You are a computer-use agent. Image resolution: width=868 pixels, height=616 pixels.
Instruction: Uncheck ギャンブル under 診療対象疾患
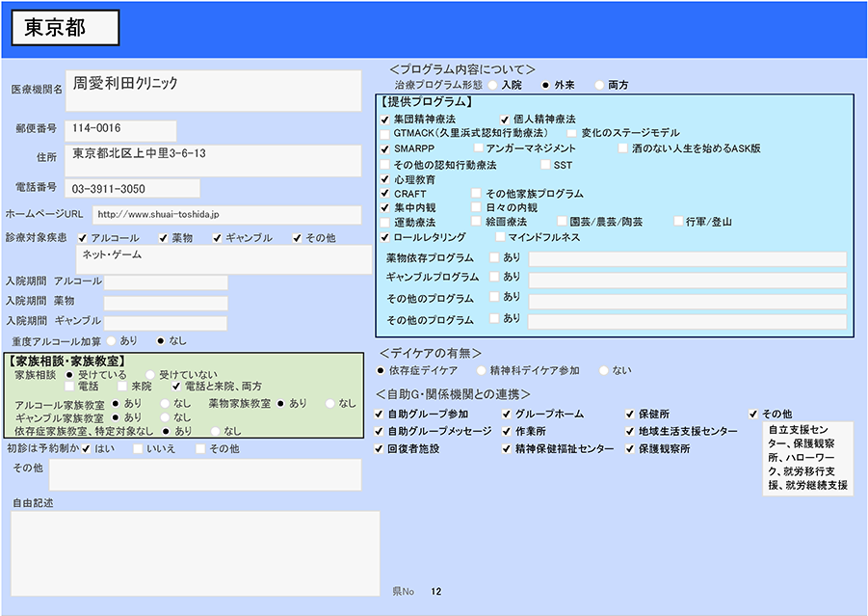[x=218, y=238]
